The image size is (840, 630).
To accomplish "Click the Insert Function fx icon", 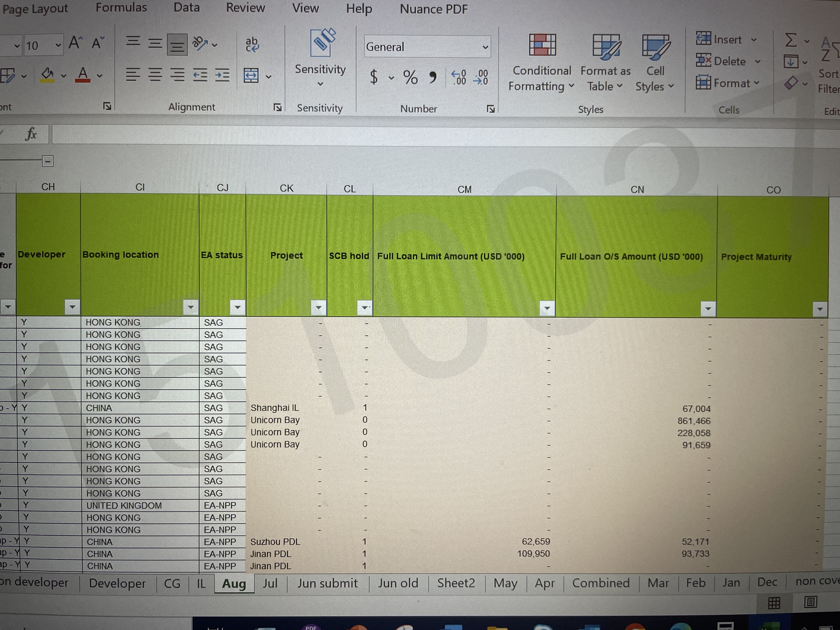I will pyautogui.click(x=31, y=134).
